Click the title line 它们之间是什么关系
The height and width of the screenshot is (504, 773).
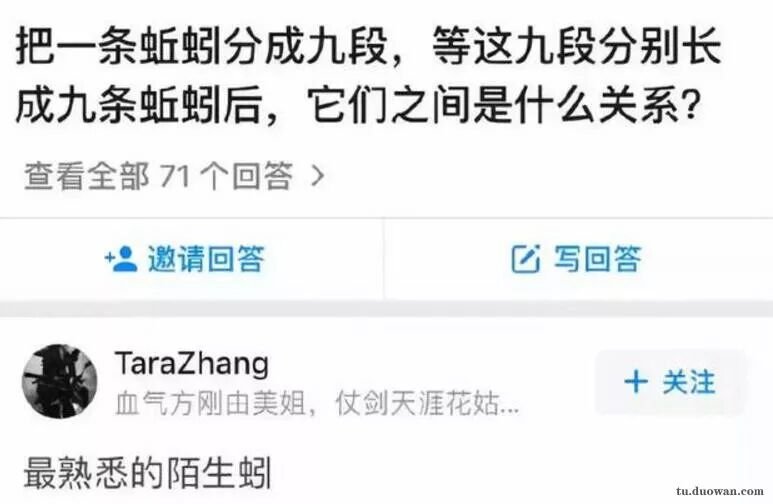coord(504,104)
